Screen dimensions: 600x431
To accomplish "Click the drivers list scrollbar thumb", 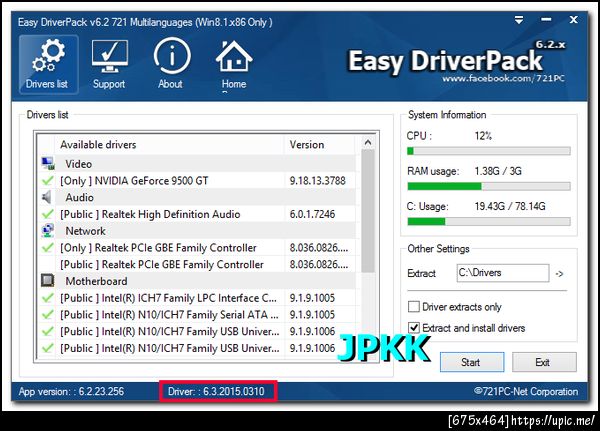I will [368, 211].
